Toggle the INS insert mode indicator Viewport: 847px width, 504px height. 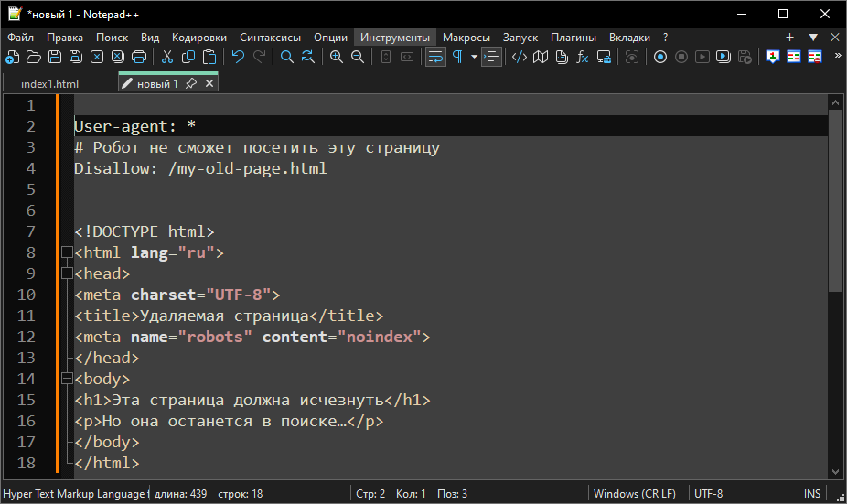(812, 494)
